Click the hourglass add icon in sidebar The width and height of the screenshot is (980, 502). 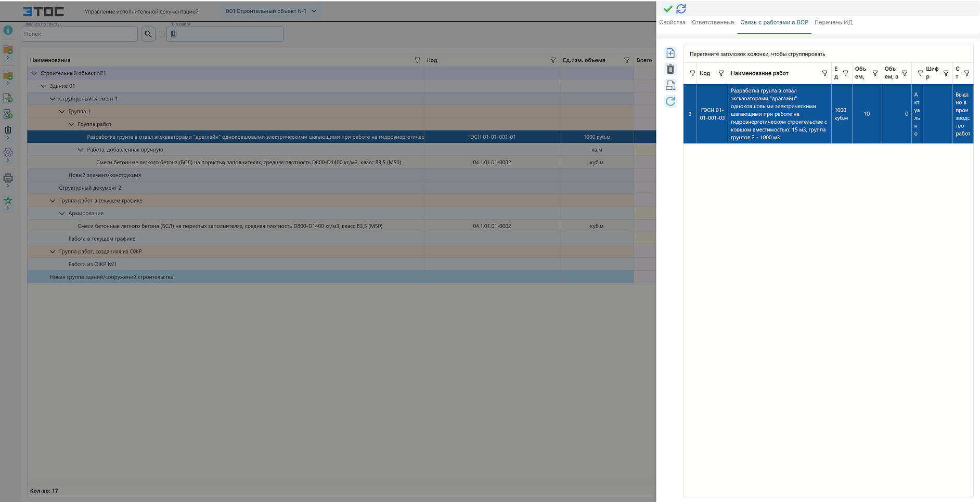[8, 114]
